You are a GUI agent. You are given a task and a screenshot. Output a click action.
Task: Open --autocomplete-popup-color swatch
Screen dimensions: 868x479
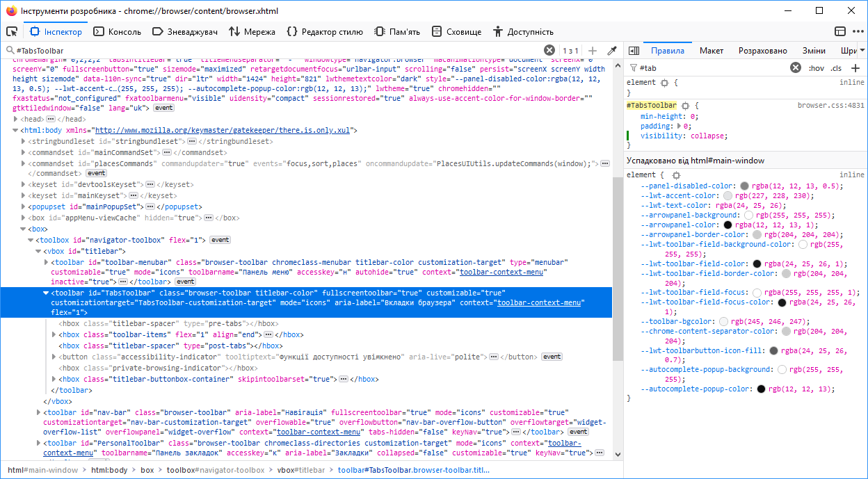(761, 389)
